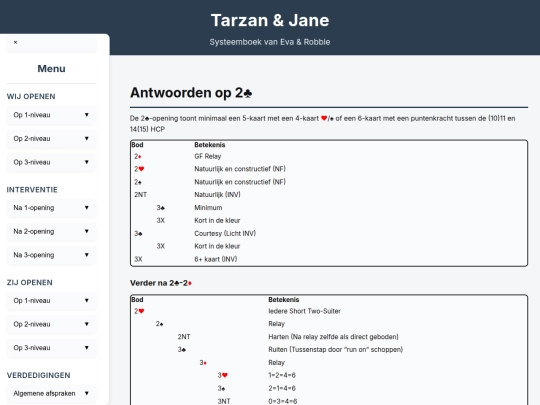Click 'Harten (Na relay zelfde als direct geboden)'

[x=333, y=337]
